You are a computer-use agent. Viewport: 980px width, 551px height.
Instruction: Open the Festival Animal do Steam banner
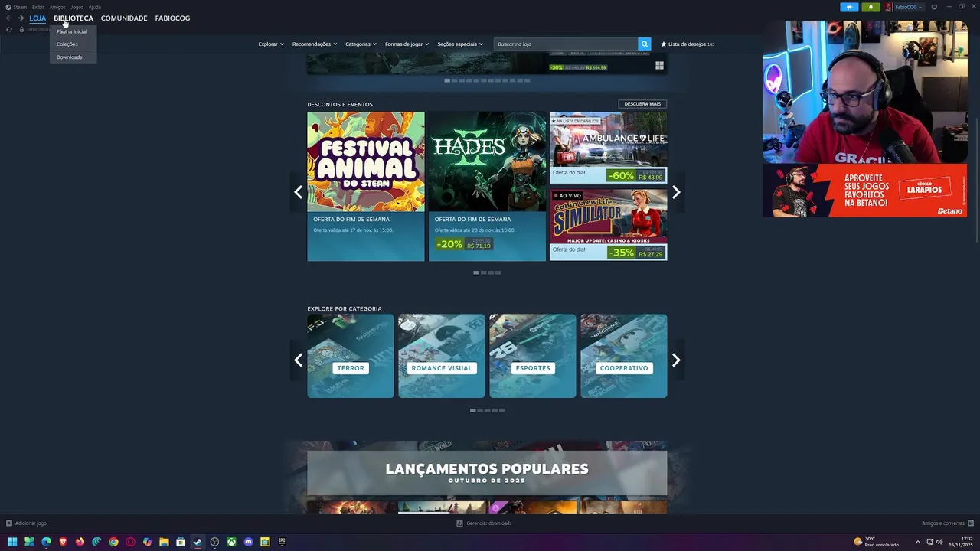(366, 187)
